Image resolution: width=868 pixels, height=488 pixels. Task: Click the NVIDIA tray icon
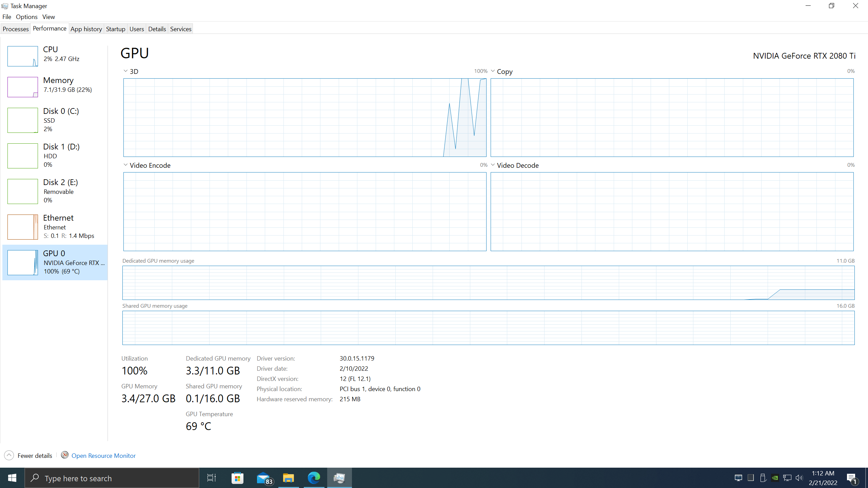[x=775, y=478]
